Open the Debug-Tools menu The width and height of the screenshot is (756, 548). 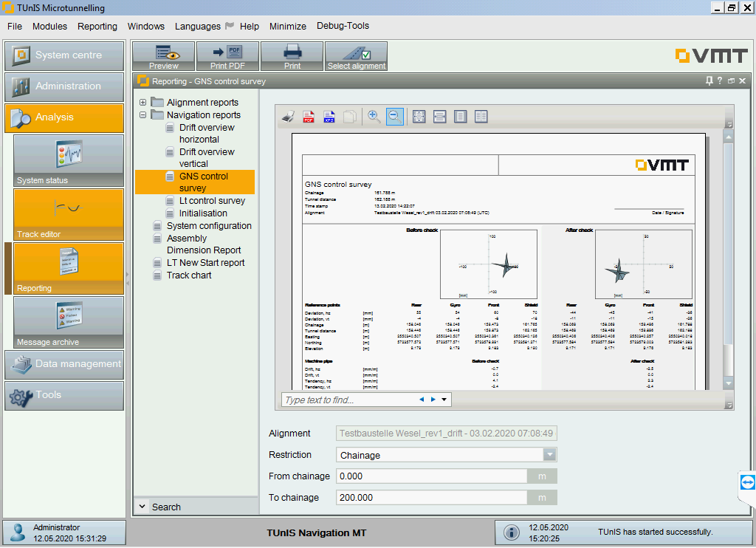343,26
